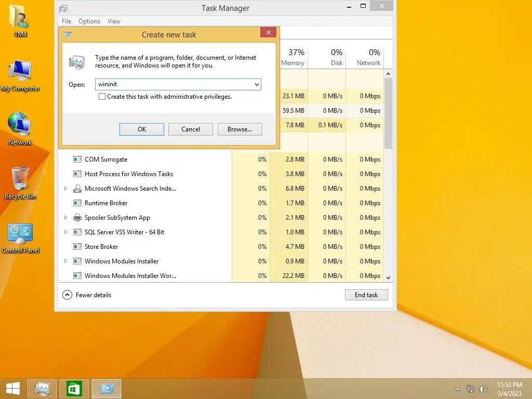The height and width of the screenshot is (399, 532).
Task: Select the COM Surrogate row name
Action: point(106,159)
